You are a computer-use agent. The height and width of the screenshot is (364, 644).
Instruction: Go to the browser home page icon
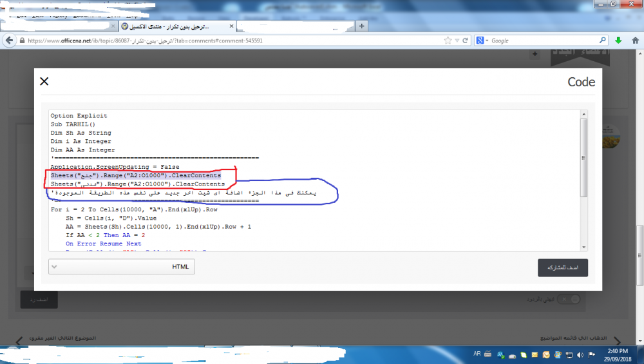(x=634, y=41)
